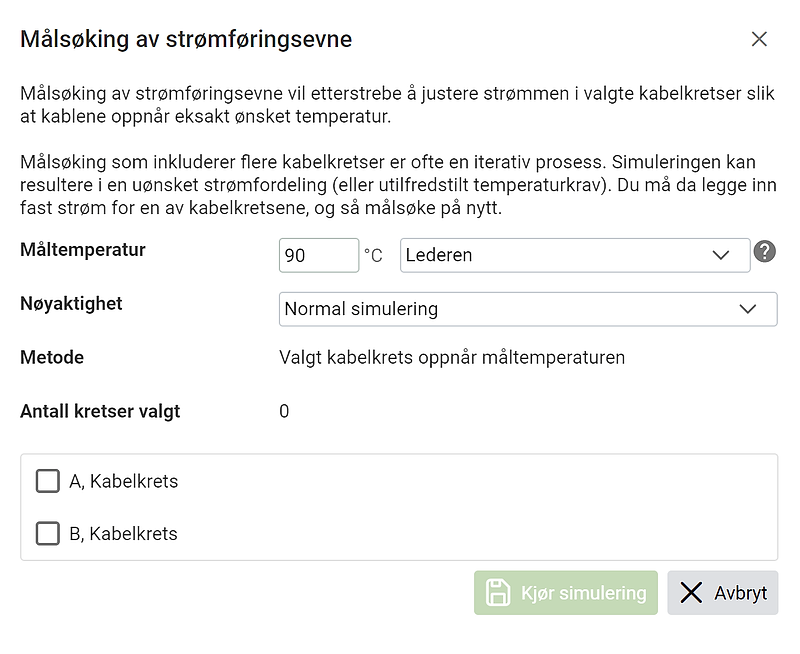Select the °C unit label
Viewport: 800px width, 654px height.
coord(372,255)
